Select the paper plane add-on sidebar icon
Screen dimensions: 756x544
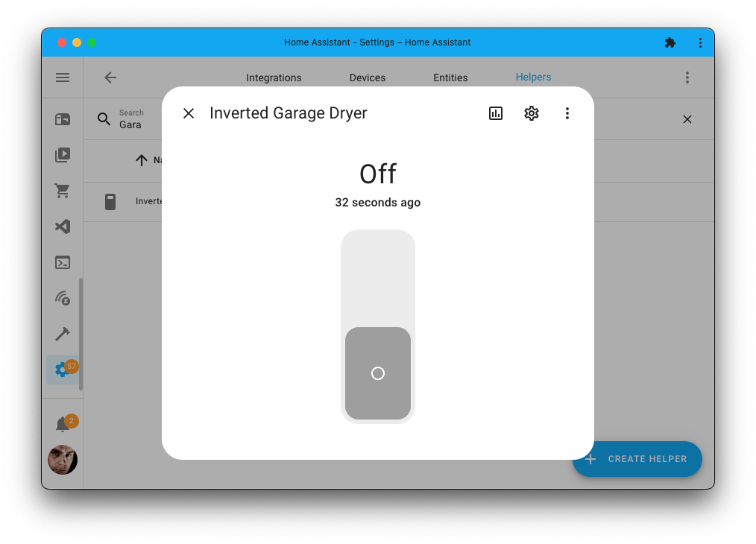point(62,226)
